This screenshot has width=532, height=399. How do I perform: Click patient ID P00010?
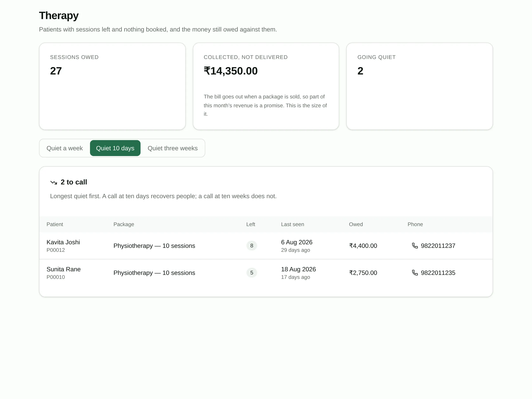56,277
